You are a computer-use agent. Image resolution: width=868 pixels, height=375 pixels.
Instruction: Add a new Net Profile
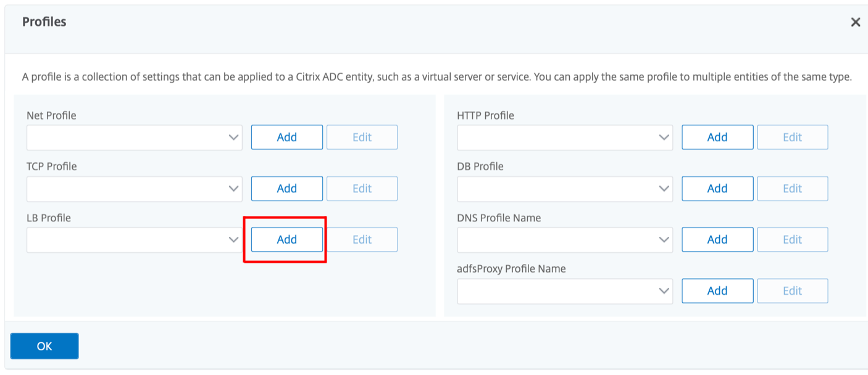tap(287, 138)
